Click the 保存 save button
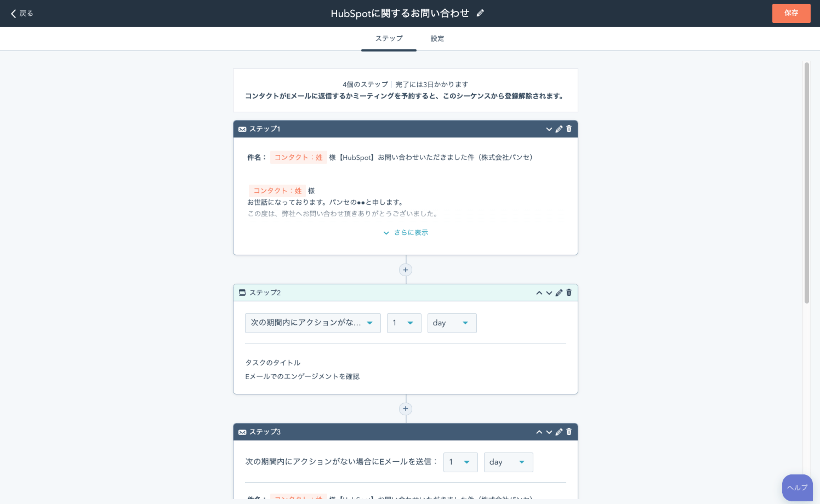The width and height of the screenshot is (820, 504). click(791, 13)
